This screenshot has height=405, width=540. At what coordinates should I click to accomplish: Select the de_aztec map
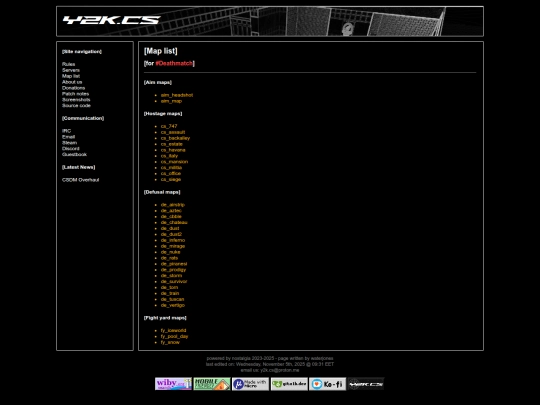pyautogui.click(x=171, y=211)
